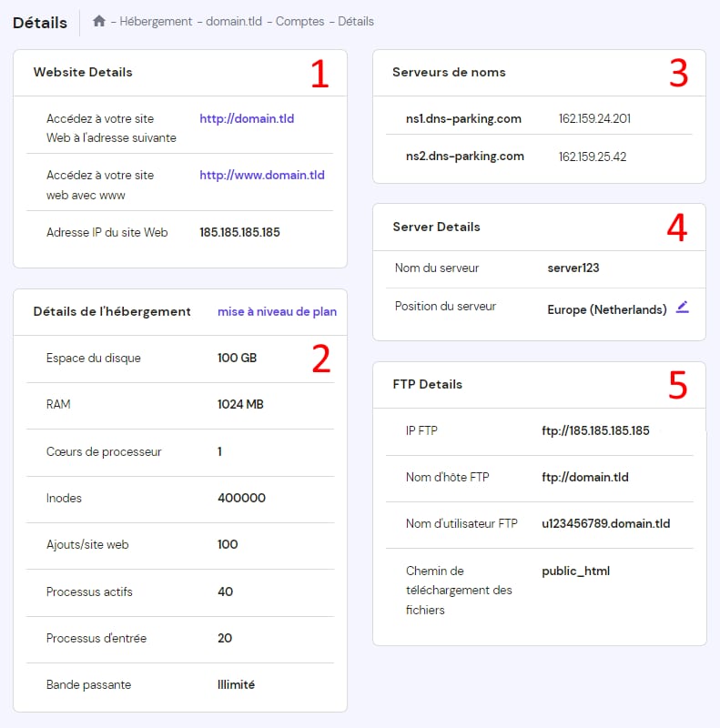720x728 pixels.
Task: Click the 100 GB disk space value
Action: pos(237,358)
